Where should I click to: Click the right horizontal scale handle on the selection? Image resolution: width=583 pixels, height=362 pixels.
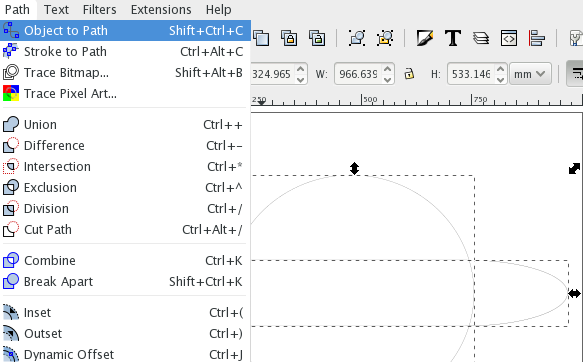574,294
